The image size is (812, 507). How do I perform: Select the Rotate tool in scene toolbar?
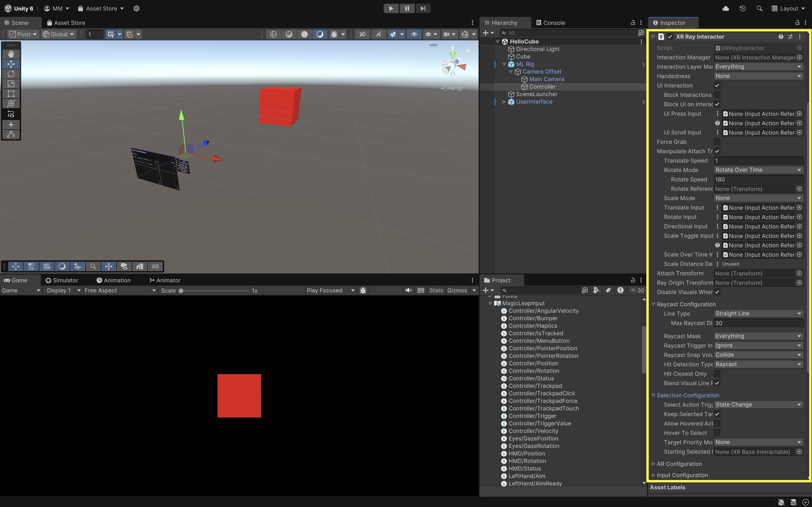point(11,74)
